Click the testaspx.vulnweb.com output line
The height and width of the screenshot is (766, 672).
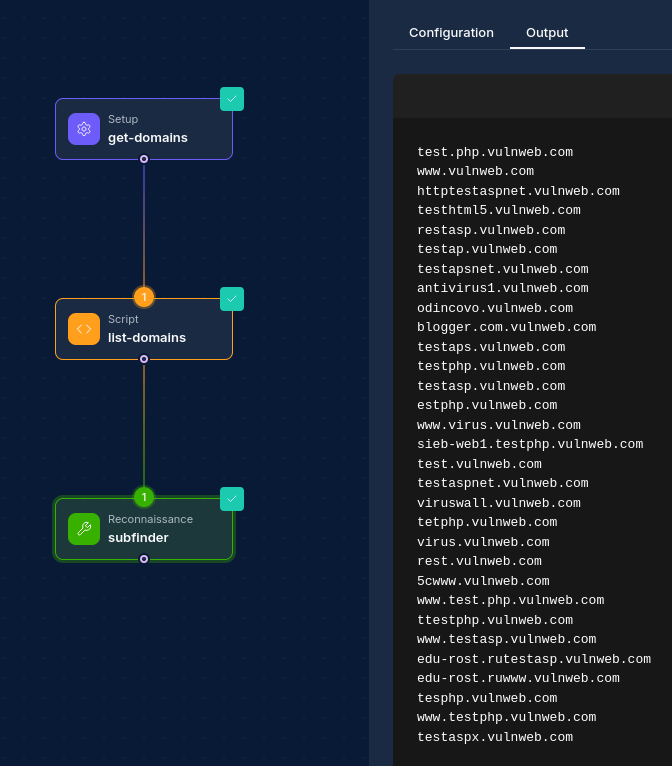[495, 737]
